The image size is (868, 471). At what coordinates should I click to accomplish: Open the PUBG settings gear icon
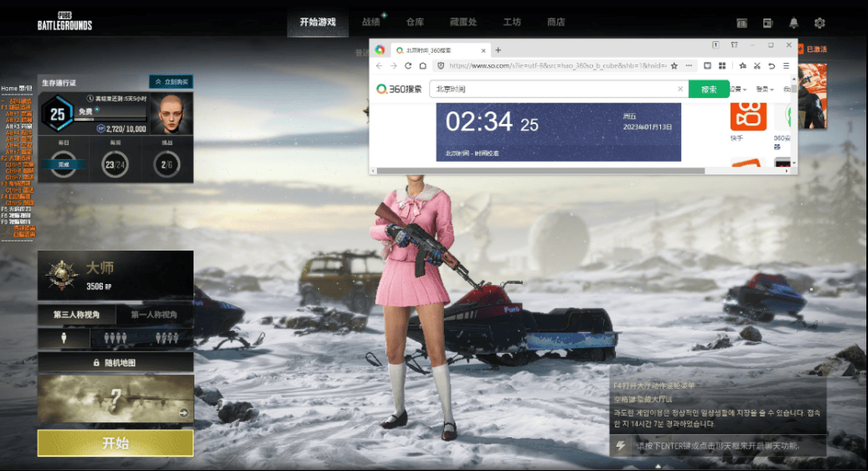[819, 23]
